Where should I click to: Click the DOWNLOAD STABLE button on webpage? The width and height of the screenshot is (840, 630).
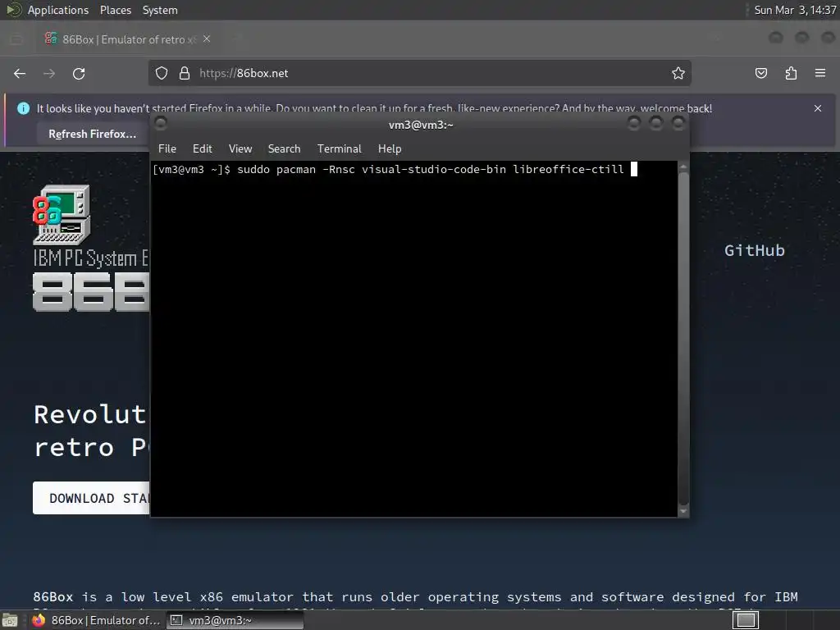click(x=92, y=498)
